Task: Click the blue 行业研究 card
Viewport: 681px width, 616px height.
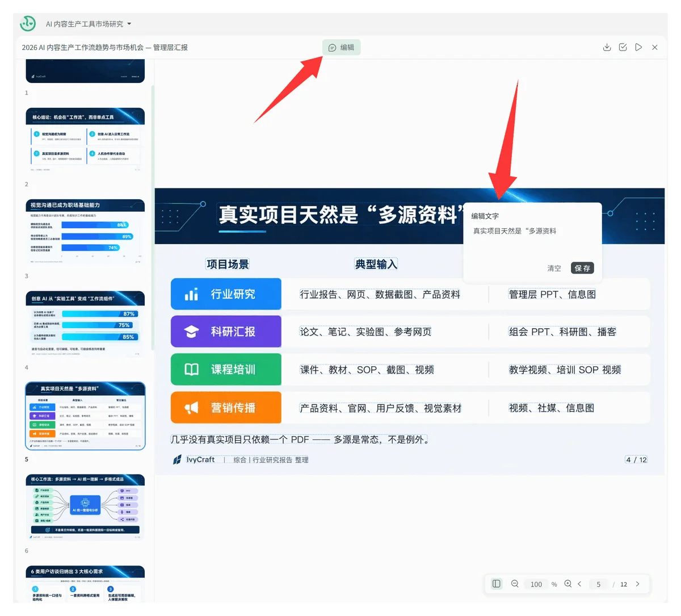Action: (x=226, y=294)
